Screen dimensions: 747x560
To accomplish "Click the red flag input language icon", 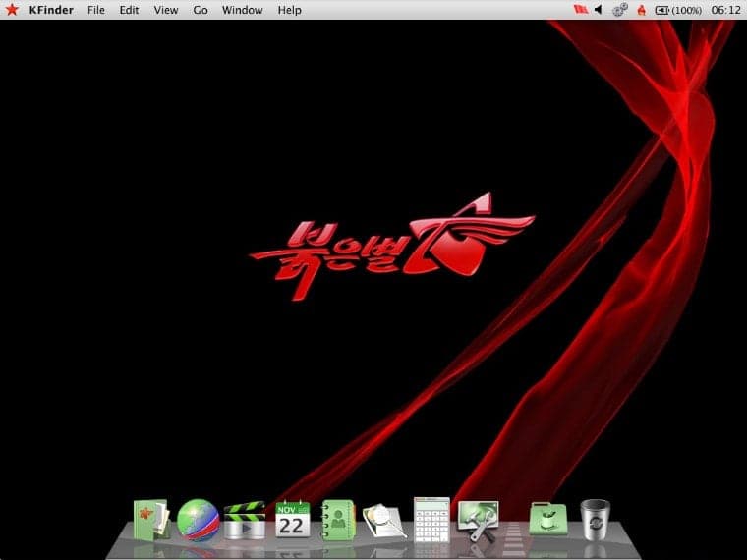I will tap(581, 10).
